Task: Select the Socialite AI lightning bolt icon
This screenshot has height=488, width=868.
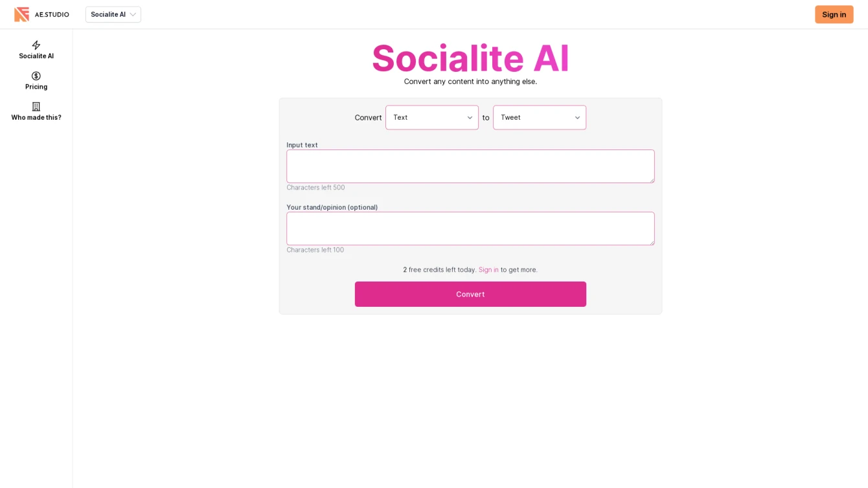Action: 36,45
